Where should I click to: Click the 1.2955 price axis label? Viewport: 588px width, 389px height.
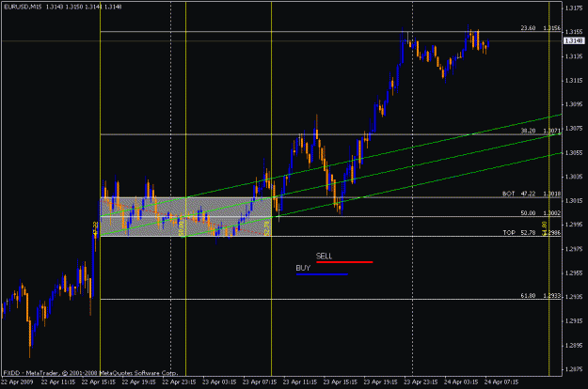[574, 272]
